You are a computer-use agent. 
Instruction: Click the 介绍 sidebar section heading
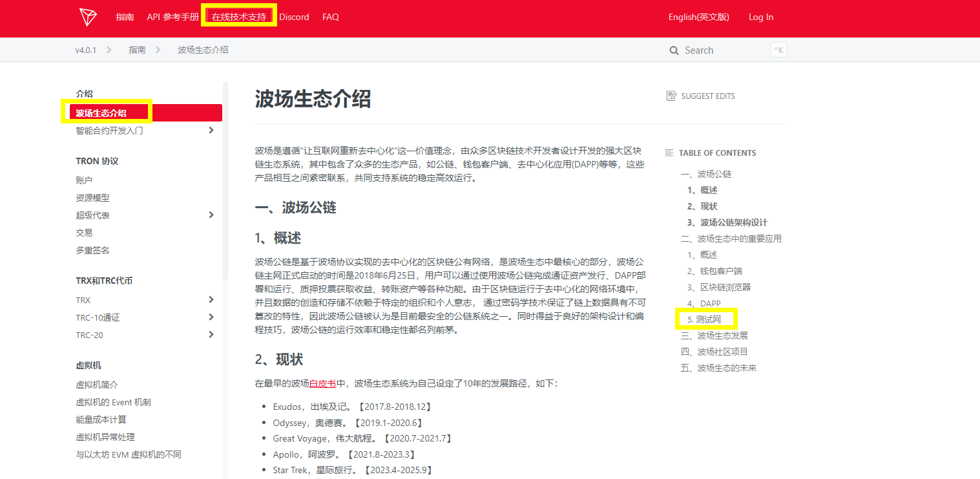tap(84, 94)
